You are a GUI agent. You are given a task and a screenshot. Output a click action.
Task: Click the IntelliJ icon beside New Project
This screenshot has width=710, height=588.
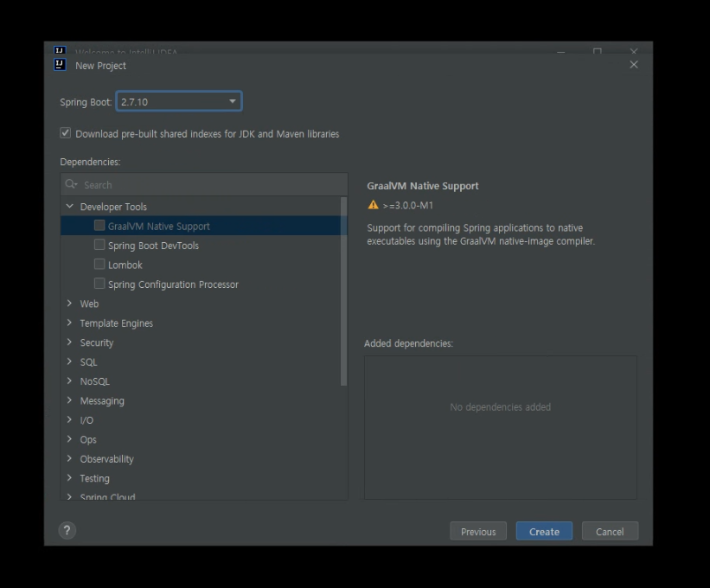[60, 65]
